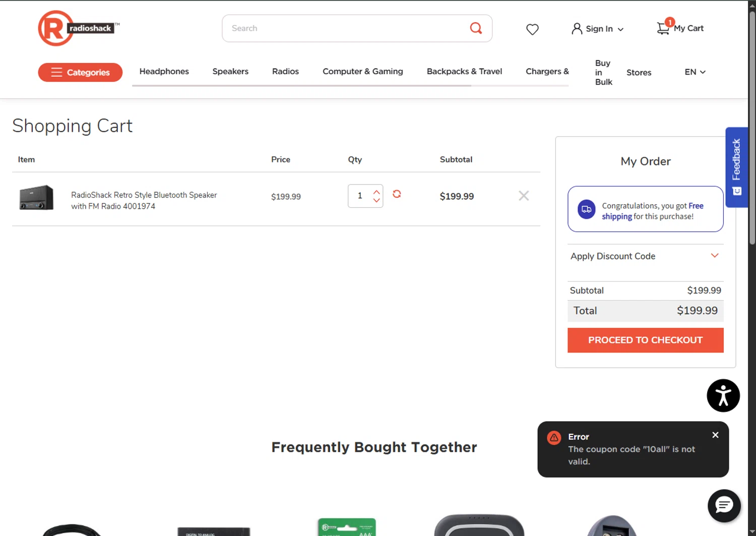This screenshot has width=756, height=536.
Task: Open the wishlist heart icon
Action: (532, 29)
